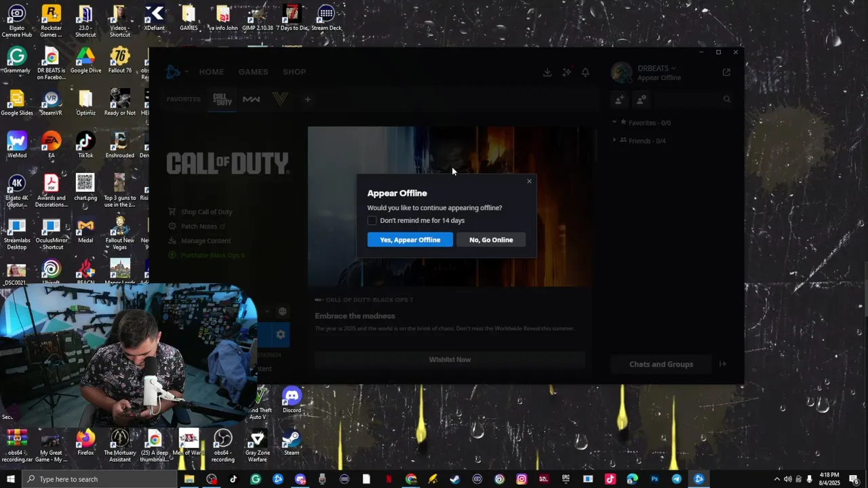Screen dimensions: 868x488
Task: Open Battle.net downloads icon
Action: (x=547, y=73)
